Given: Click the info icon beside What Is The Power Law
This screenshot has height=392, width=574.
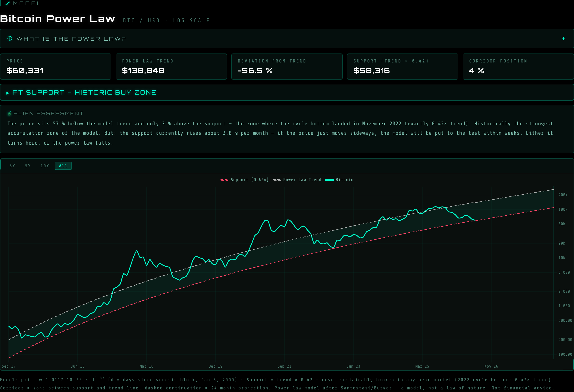Looking at the screenshot, I should (x=10, y=39).
